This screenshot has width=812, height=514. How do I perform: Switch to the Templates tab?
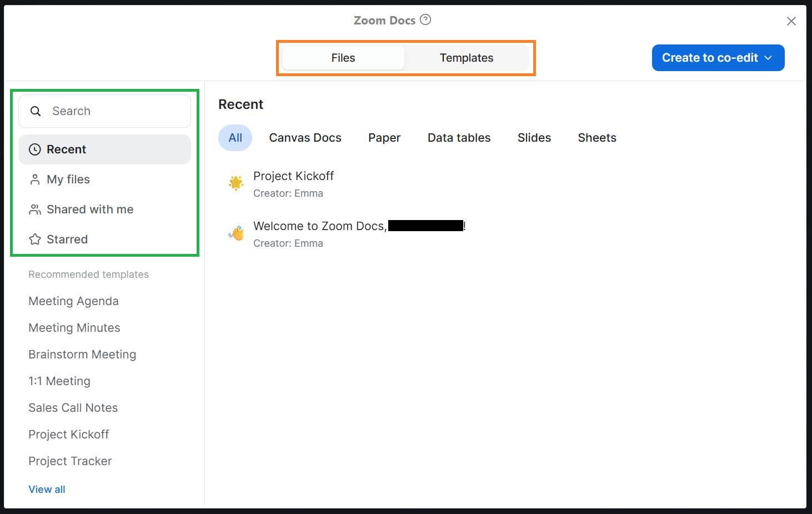coord(467,58)
